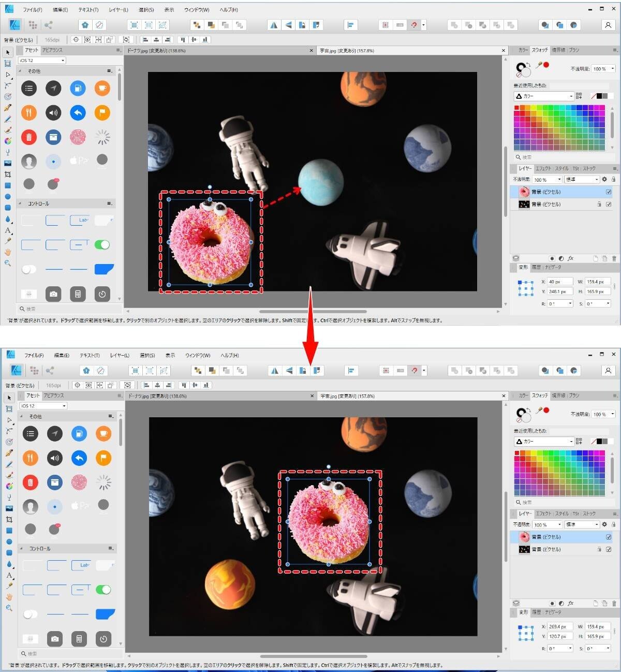Select the Artboard tool in top window
This screenshot has height=672, width=621.
8,63
